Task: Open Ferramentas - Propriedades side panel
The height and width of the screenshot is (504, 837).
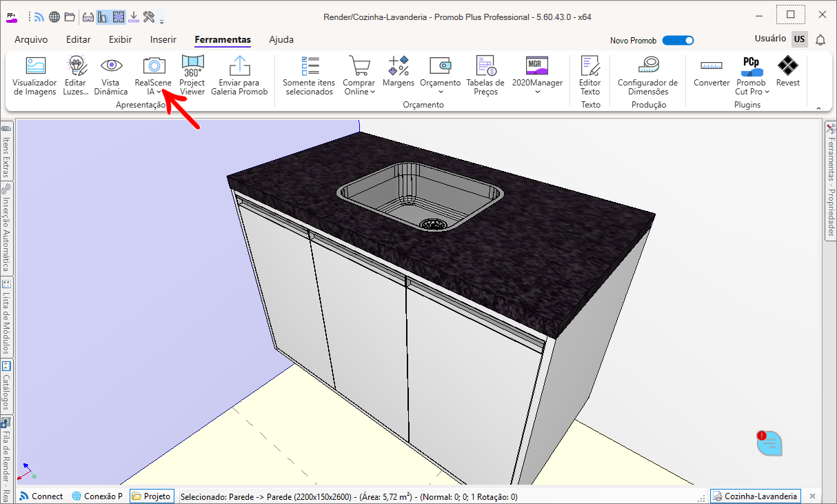Action: [x=831, y=181]
